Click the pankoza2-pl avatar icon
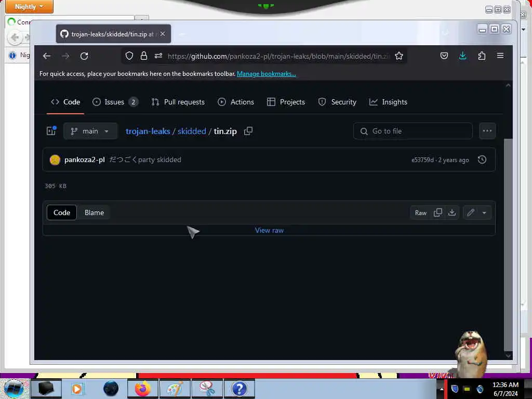The width and height of the screenshot is (532, 399). pyautogui.click(x=55, y=160)
